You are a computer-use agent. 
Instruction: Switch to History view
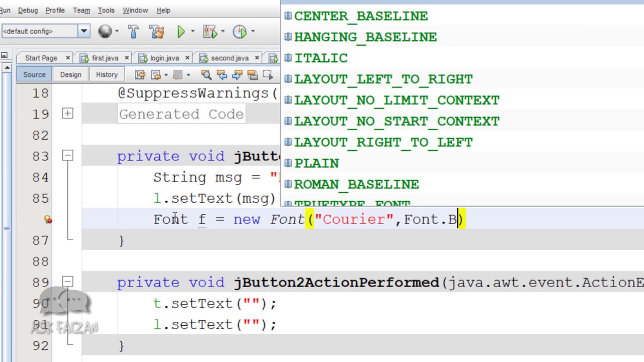pyautogui.click(x=107, y=74)
